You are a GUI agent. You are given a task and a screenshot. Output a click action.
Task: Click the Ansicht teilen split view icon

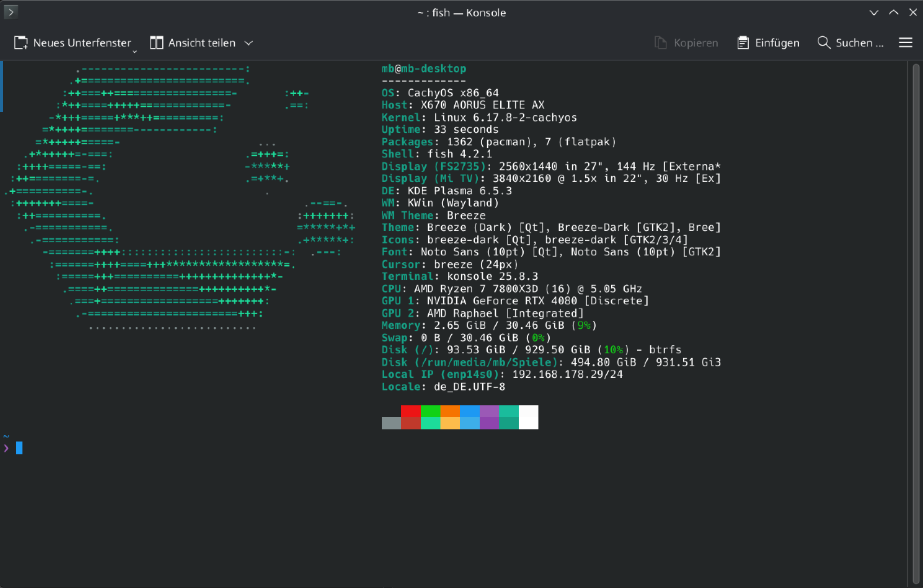(x=156, y=43)
